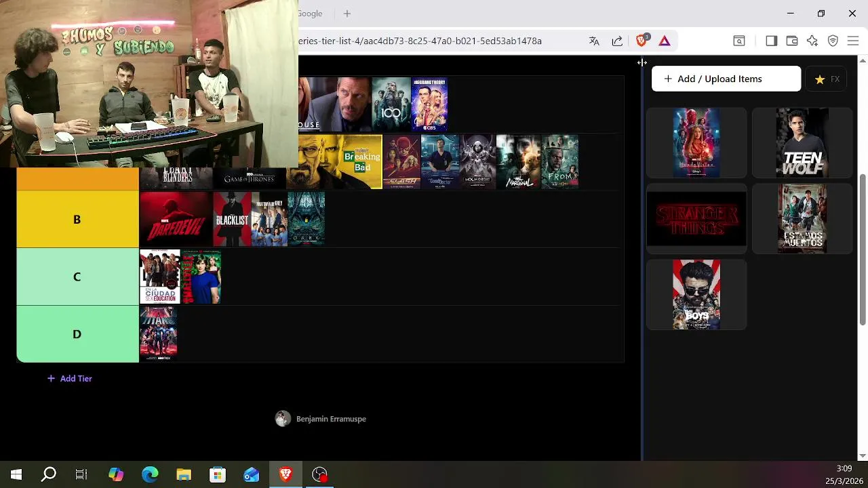The height and width of the screenshot is (488, 868).
Task: Click the OBS Studio taskbar icon
Action: click(x=319, y=474)
